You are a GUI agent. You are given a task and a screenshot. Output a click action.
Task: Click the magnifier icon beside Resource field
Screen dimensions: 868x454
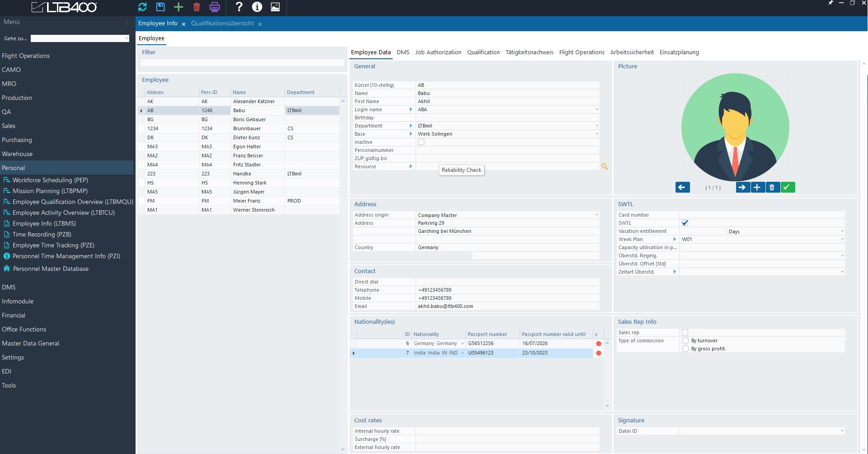point(604,167)
